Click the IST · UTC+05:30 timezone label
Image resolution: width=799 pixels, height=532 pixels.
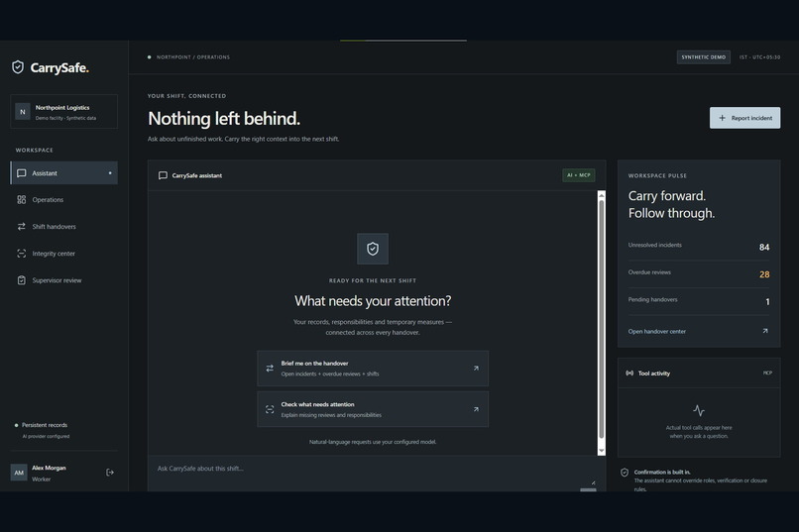pyautogui.click(x=759, y=57)
